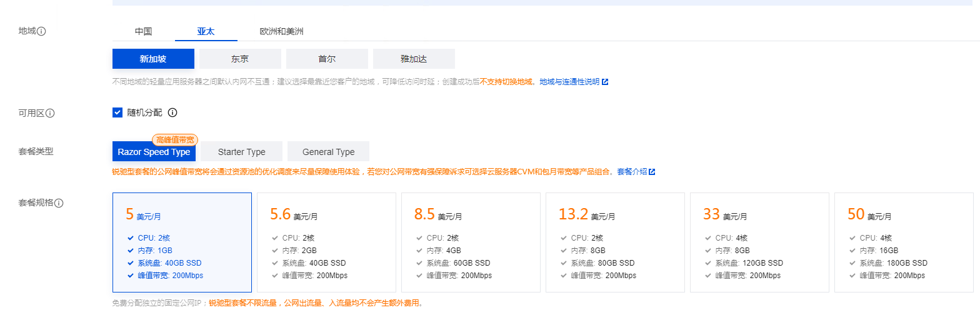Click the info icon after 随机分配
Image resolution: width=980 pixels, height=315 pixels.
(x=173, y=112)
